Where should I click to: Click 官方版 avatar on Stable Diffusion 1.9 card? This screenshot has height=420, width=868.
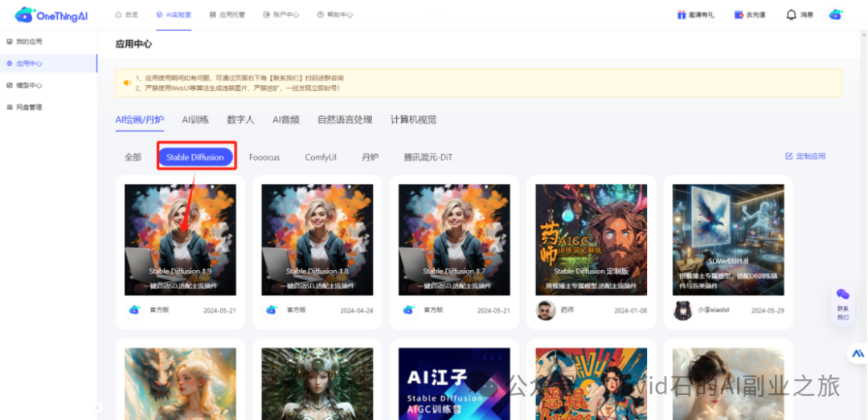(x=134, y=311)
